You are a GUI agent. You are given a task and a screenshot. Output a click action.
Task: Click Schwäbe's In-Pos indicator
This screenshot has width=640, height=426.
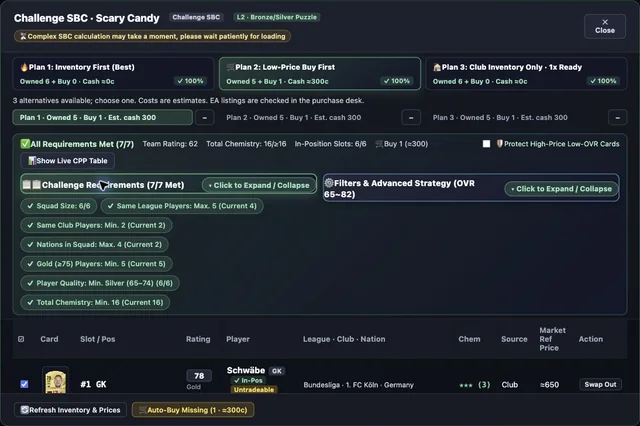248,380
